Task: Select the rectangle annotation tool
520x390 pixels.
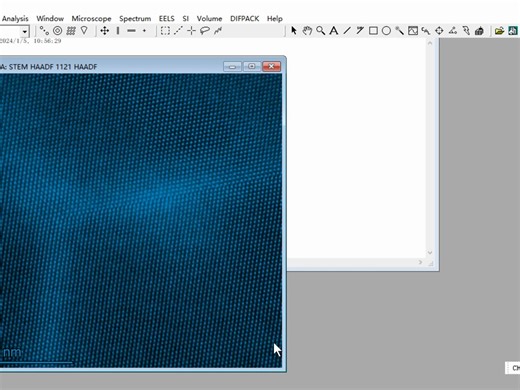Action: point(373,31)
